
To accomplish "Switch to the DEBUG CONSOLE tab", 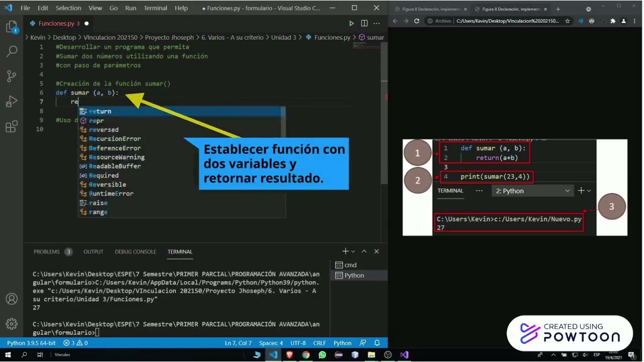I will click(x=135, y=251).
